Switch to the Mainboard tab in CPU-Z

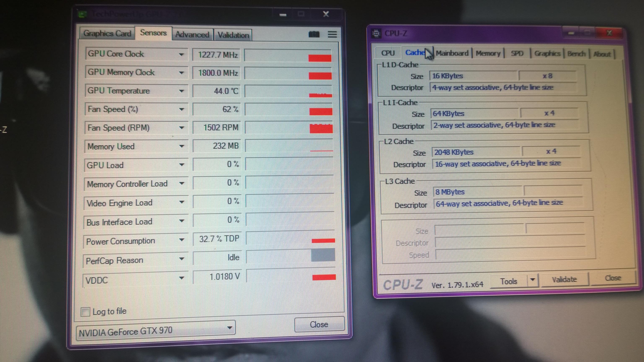tap(452, 53)
